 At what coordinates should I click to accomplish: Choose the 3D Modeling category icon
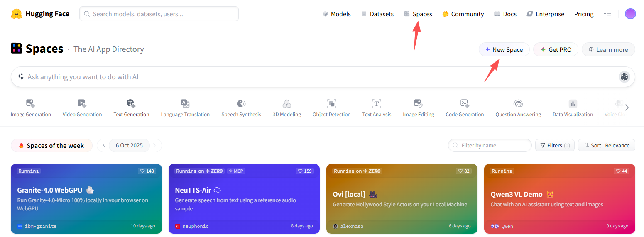(286, 104)
